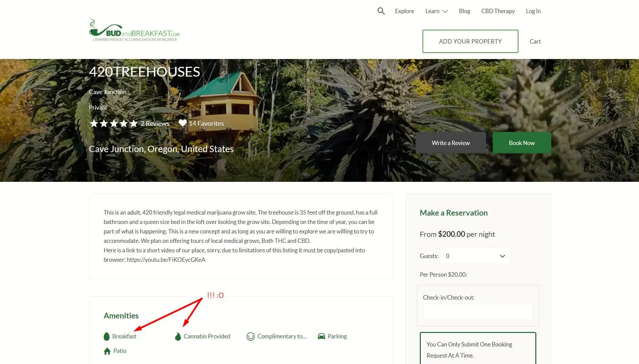Click the Book Now button
Viewport: 639px width, 364px height.
[522, 143]
